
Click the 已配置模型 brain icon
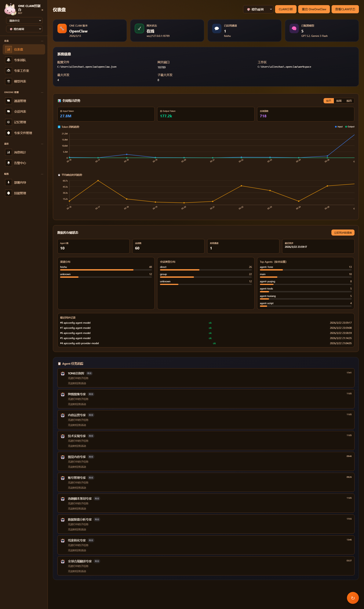tap(294, 28)
